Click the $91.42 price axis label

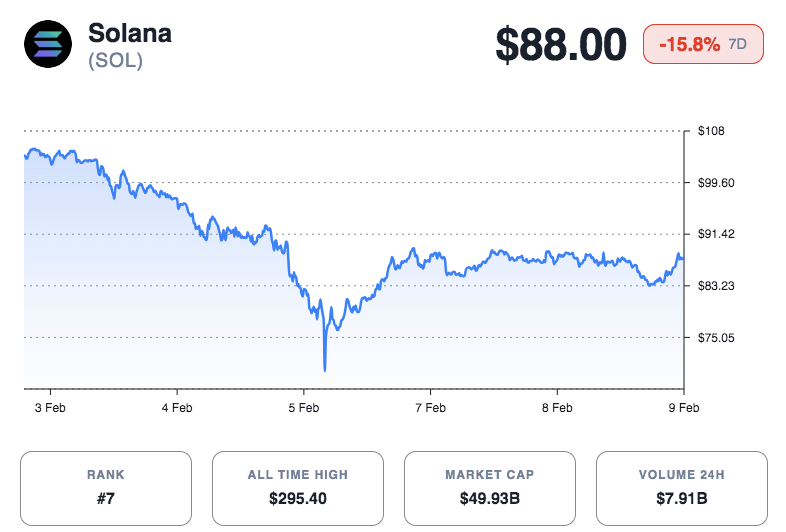[717, 234]
